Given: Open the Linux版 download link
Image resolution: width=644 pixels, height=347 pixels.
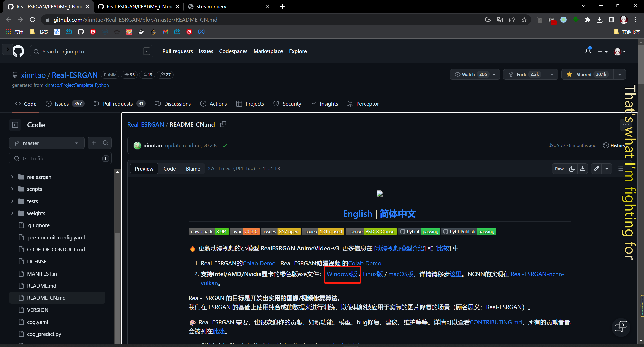Looking at the screenshot, I should pos(373,274).
